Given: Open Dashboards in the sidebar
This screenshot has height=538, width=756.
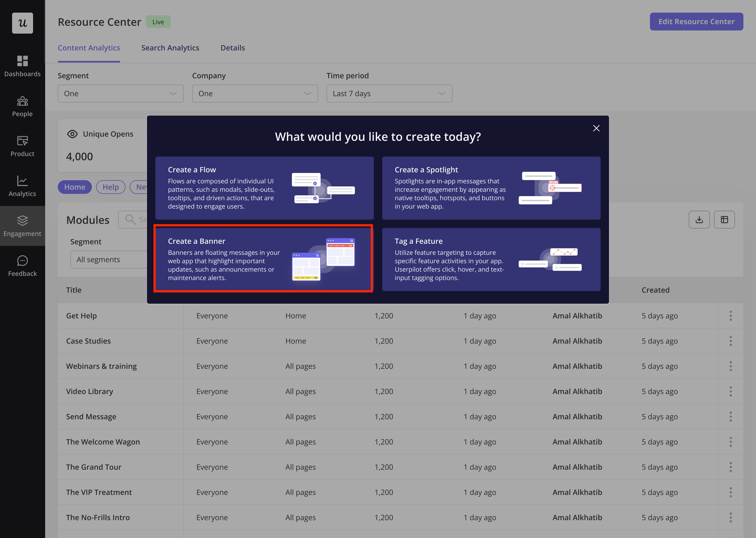Looking at the screenshot, I should tap(22, 66).
